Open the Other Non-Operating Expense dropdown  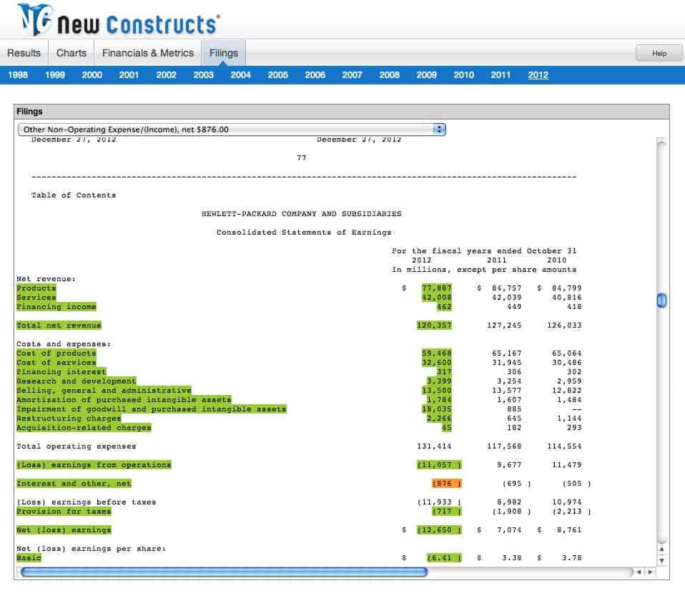232,129
